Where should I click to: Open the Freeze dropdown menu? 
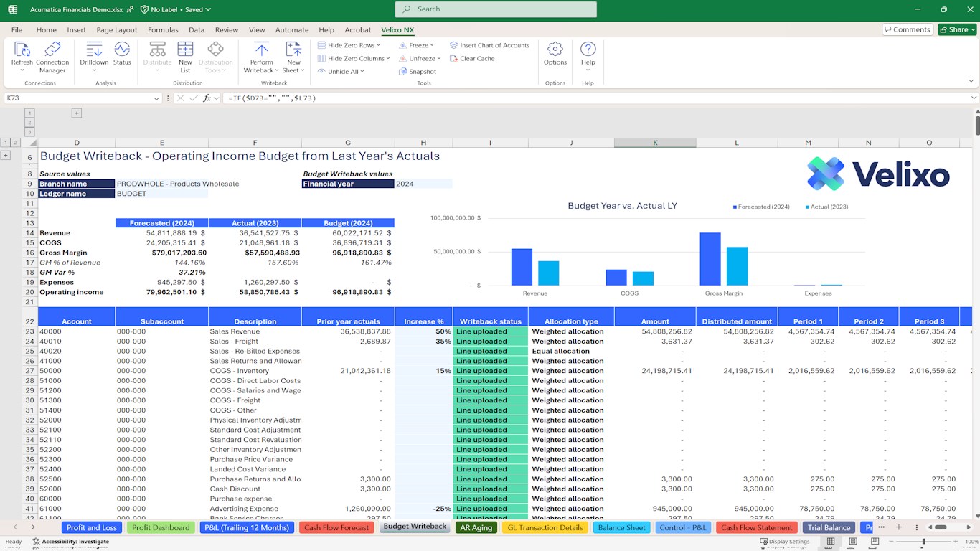point(432,45)
